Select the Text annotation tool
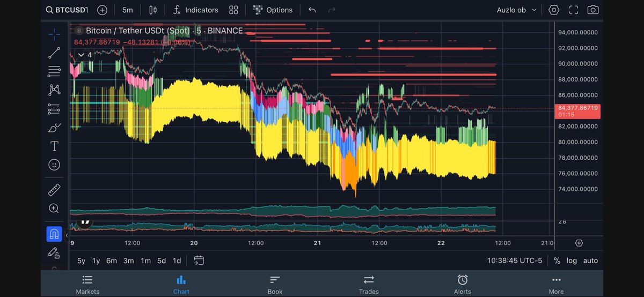The height and width of the screenshot is (297, 644). click(54, 146)
